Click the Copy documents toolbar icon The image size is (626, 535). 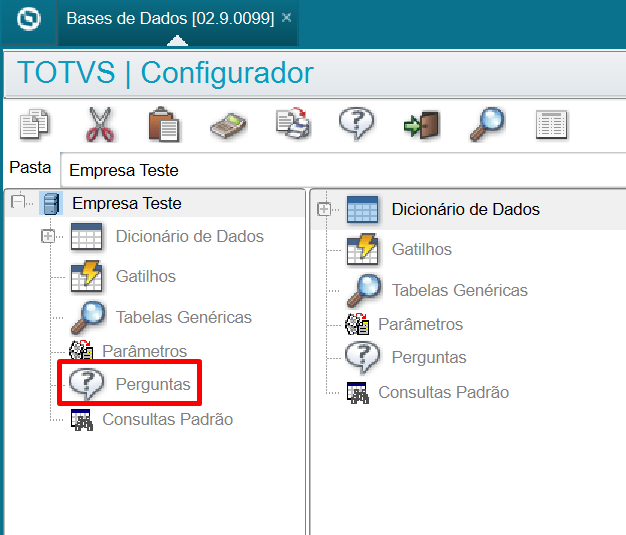pyautogui.click(x=34, y=124)
